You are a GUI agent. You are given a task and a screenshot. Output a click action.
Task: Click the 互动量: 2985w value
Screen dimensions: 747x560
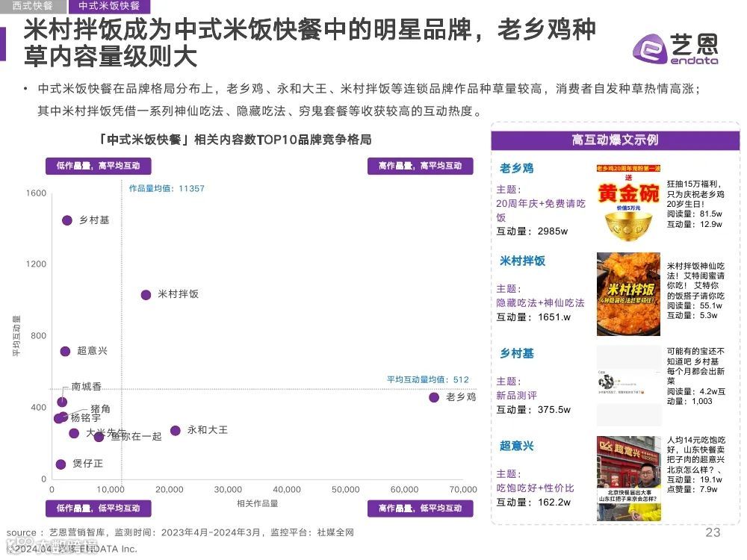(532, 231)
